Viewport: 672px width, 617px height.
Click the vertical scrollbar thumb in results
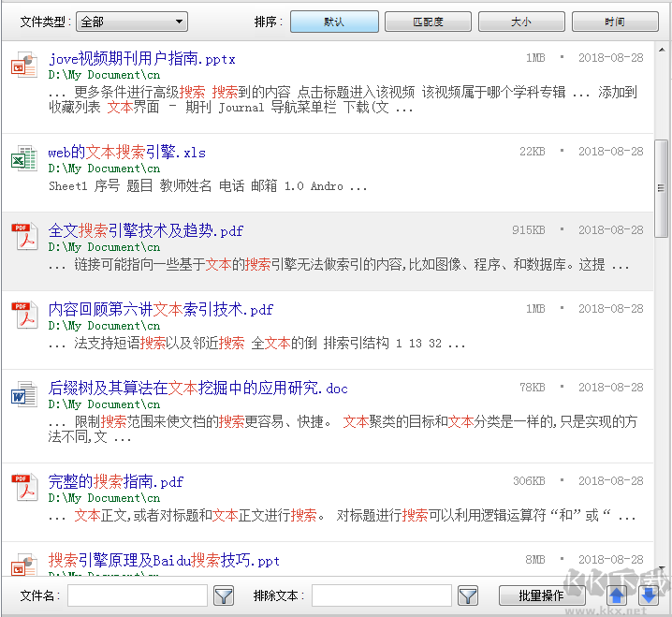pos(662,187)
